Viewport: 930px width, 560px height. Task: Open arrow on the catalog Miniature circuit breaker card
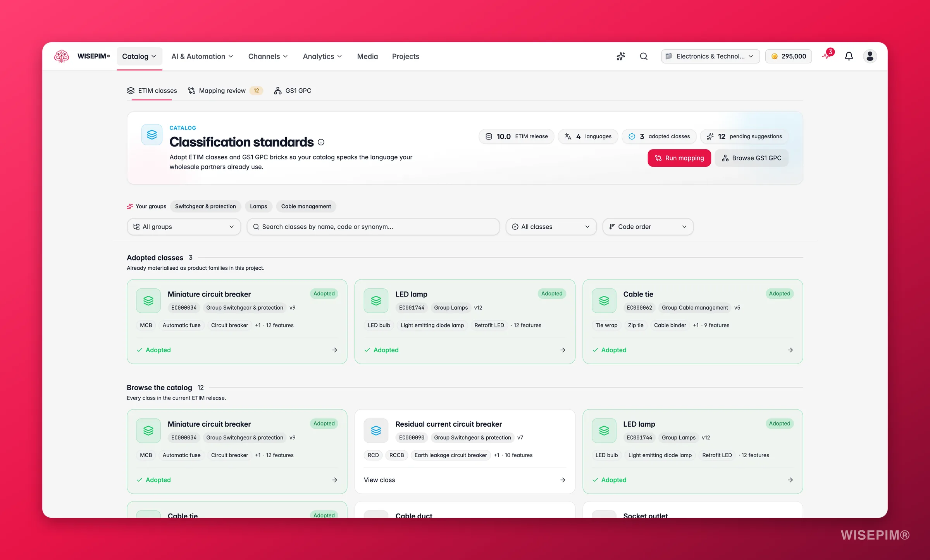(335, 480)
